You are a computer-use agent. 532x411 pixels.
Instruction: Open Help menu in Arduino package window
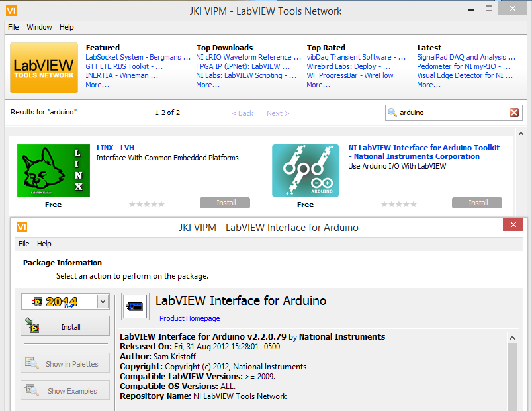[x=44, y=244]
